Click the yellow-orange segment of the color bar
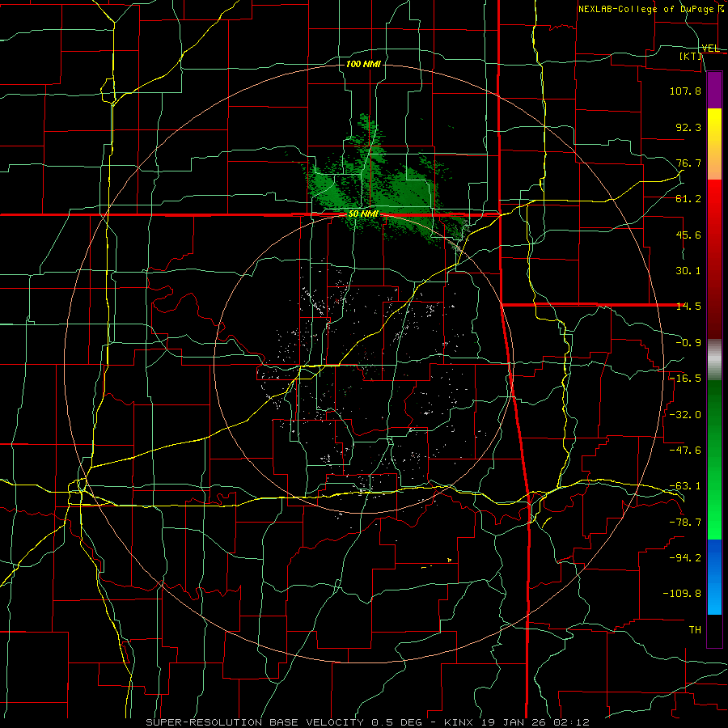 pyautogui.click(x=714, y=144)
